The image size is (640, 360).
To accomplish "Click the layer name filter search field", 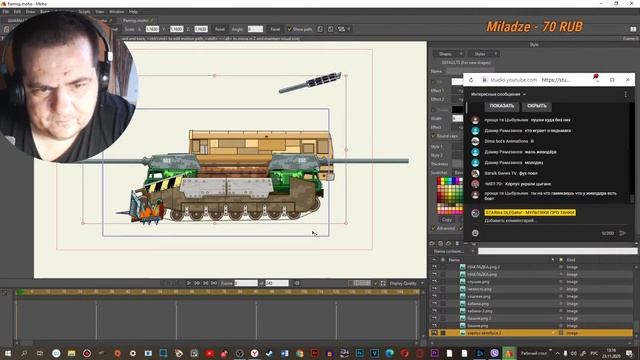I will coord(557,251).
